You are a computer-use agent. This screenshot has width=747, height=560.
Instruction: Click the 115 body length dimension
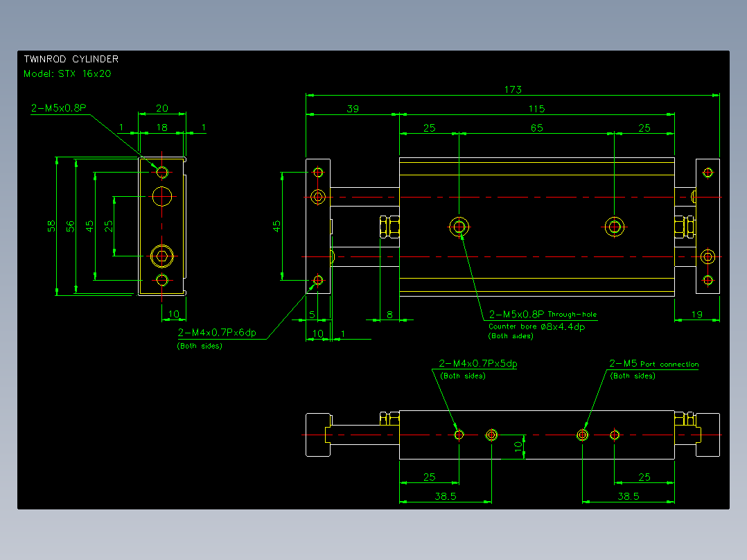click(536, 109)
